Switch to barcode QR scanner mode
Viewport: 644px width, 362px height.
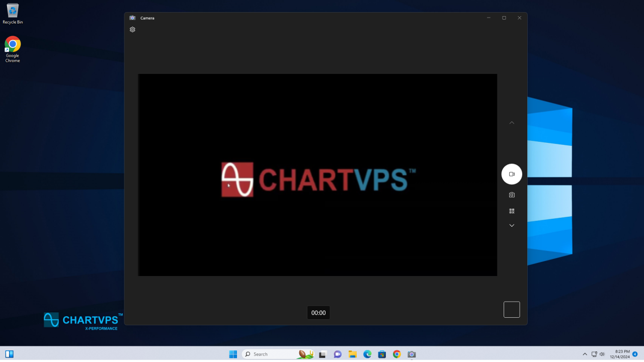pyautogui.click(x=512, y=211)
